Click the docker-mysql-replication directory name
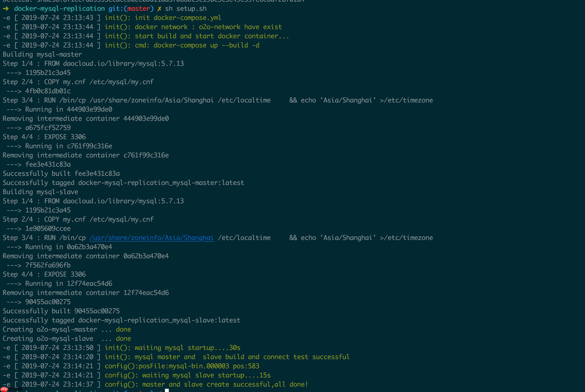This screenshot has width=585, height=392. tap(60, 8)
